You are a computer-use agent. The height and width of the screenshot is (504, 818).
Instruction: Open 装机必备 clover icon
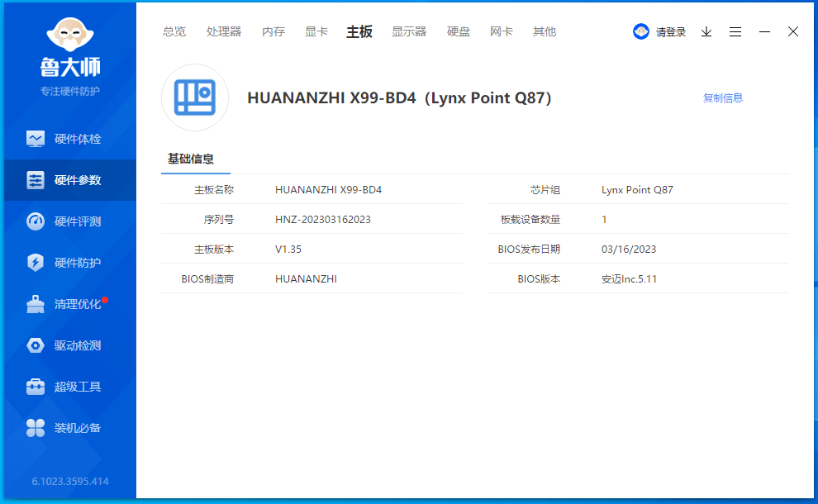click(36, 428)
